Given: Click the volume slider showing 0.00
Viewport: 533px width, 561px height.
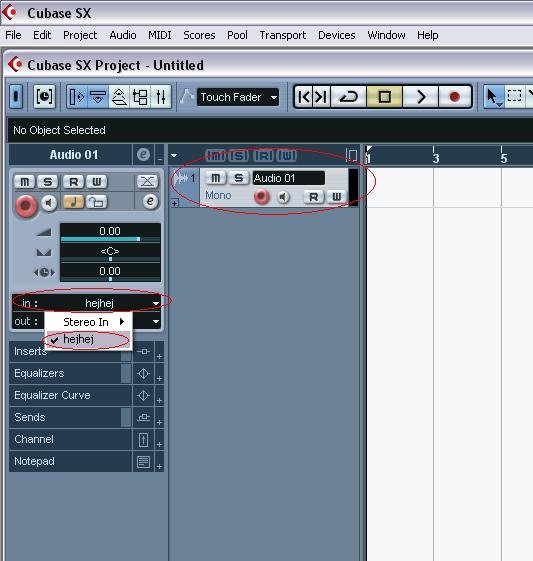Looking at the screenshot, I should pyautogui.click(x=110, y=233).
